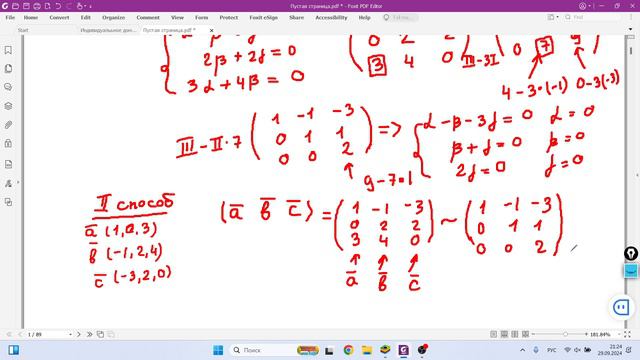Toggle full screen mode in status bar
This screenshot has height=360, width=640.
pos(627,334)
